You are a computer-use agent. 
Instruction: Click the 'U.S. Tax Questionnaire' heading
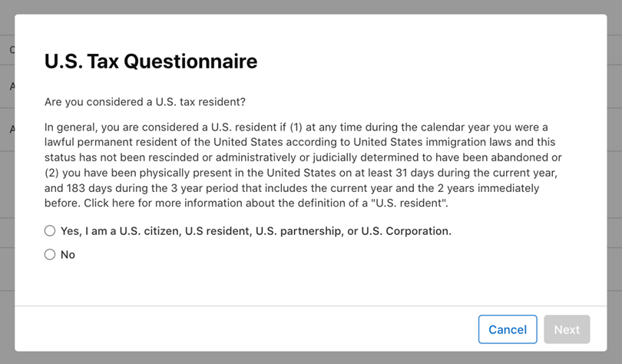(x=151, y=61)
